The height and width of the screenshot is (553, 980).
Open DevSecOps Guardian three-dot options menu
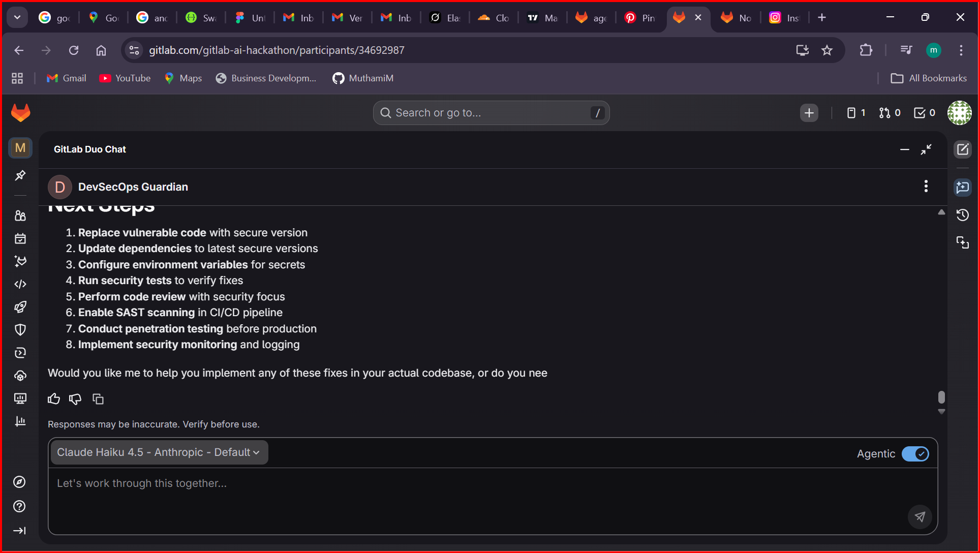click(x=926, y=187)
